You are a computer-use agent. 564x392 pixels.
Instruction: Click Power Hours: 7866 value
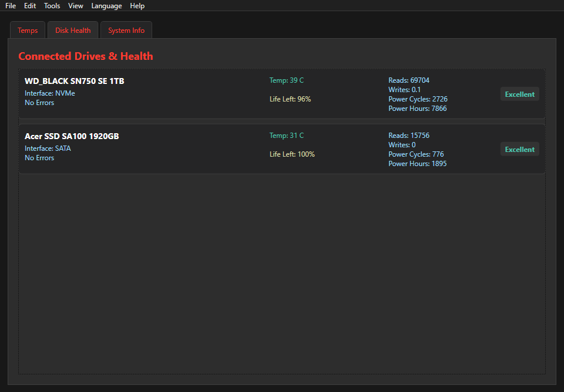point(418,108)
